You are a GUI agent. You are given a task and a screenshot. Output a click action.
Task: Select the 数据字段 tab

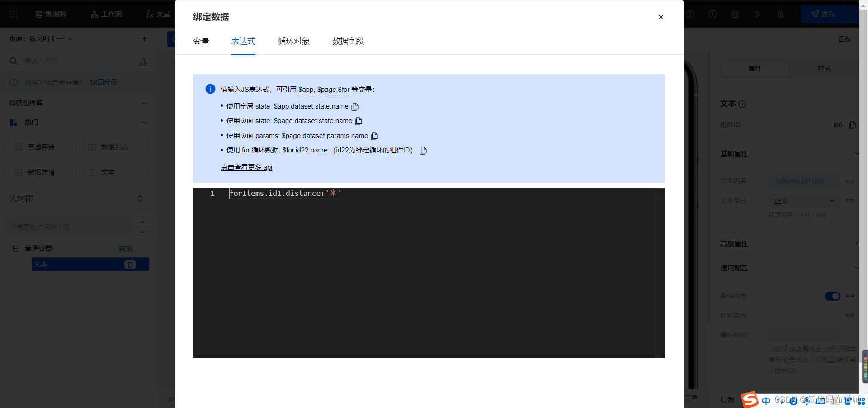click(348, 41)
